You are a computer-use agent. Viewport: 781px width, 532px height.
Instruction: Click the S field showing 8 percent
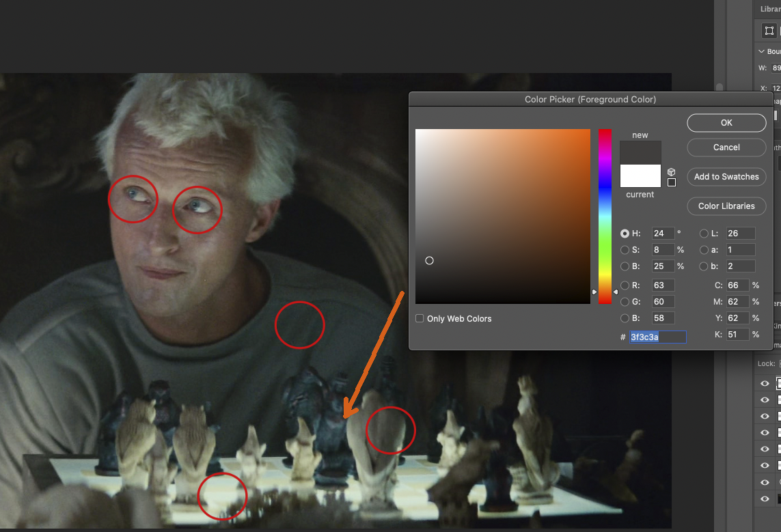pyautogui.click(x=663, y=250)
